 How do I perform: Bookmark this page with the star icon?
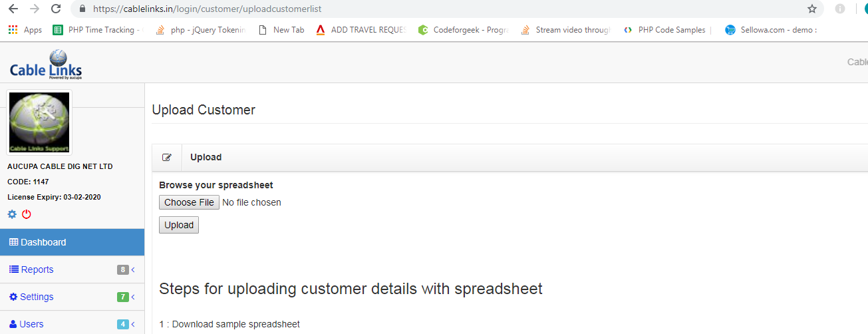coord(812,9)
